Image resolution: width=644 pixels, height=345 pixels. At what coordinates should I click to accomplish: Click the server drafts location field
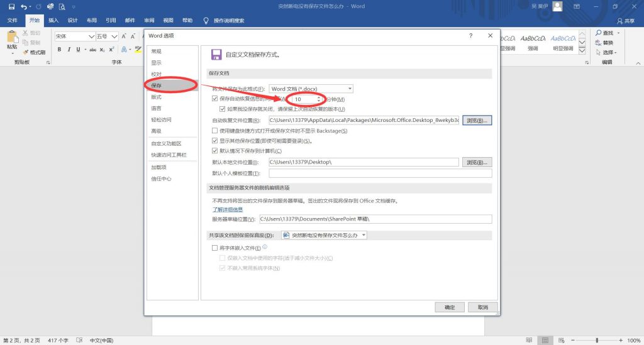pos(376,219)
